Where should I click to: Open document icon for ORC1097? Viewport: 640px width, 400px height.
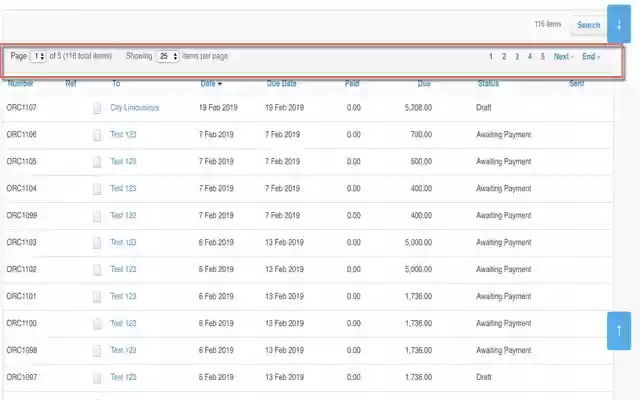pos(97,377)
